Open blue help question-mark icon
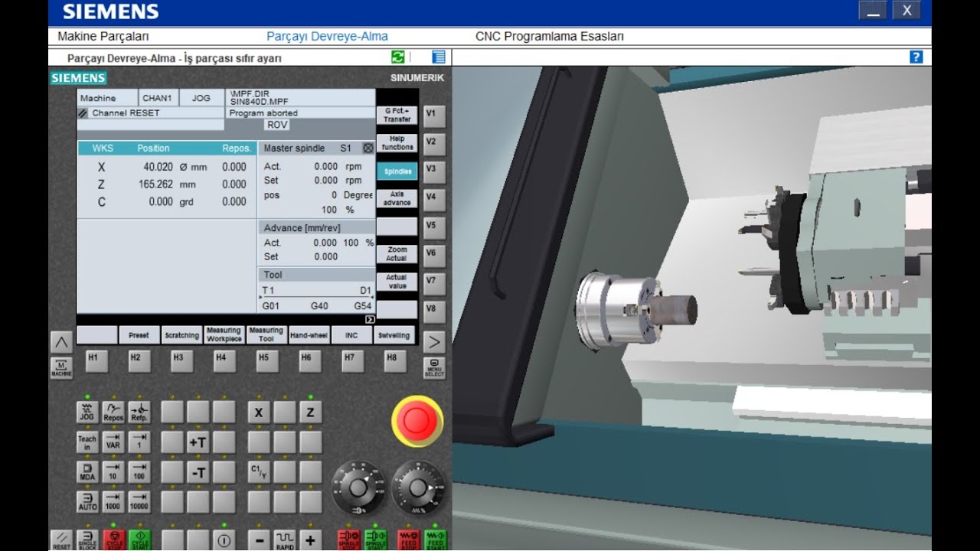The width and height of the screenshot is (980, 551). point(916,57)
